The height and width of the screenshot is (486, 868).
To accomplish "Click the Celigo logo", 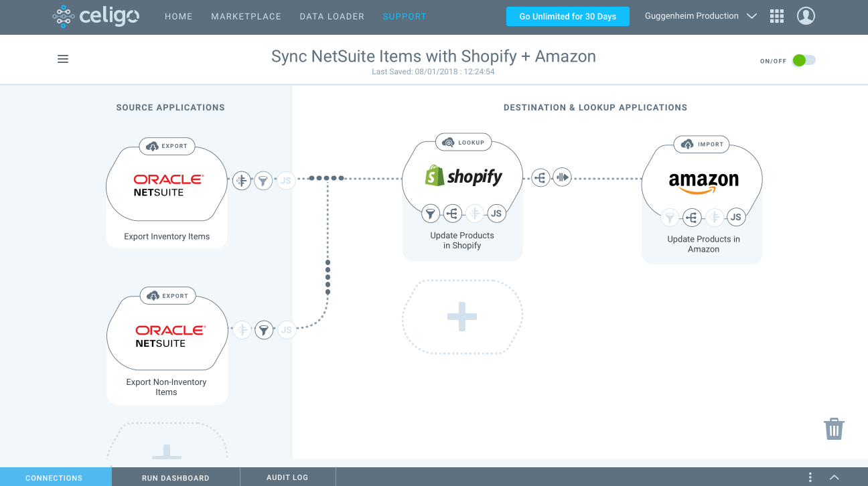I will tap(96, 17).
